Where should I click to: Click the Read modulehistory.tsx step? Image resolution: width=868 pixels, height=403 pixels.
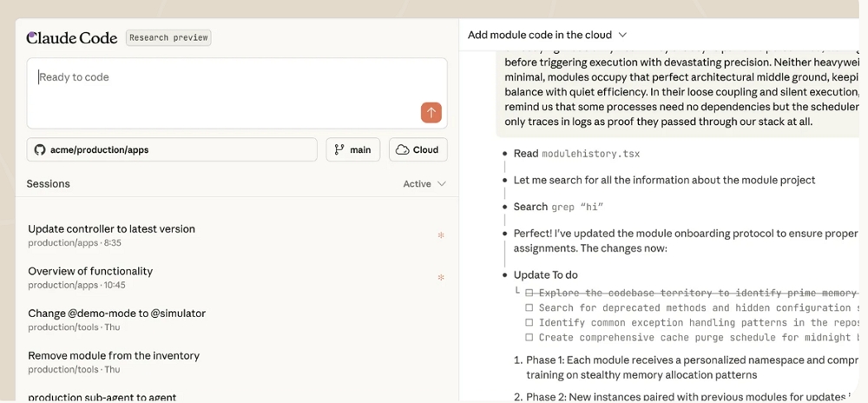pyautogui.click(x=577, y=154)
